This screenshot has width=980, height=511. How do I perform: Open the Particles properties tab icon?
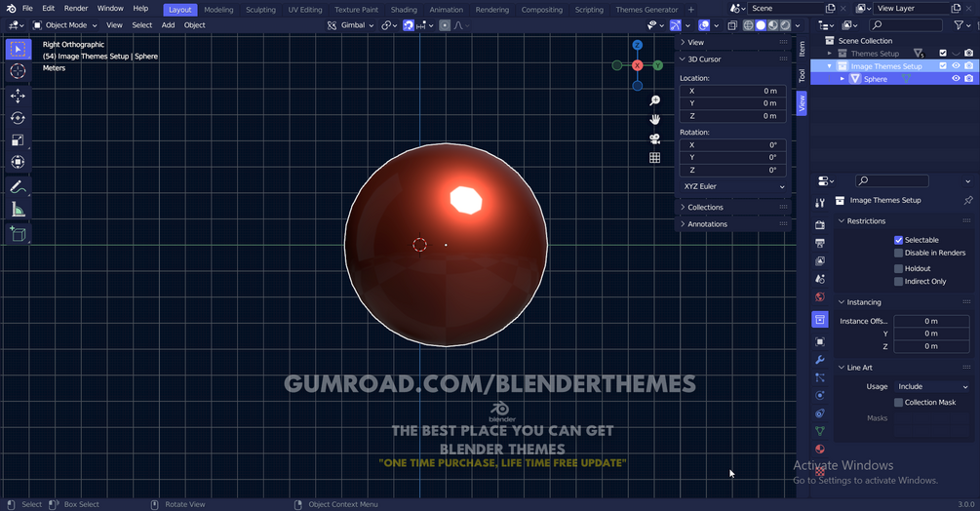[x=820, y=378]
